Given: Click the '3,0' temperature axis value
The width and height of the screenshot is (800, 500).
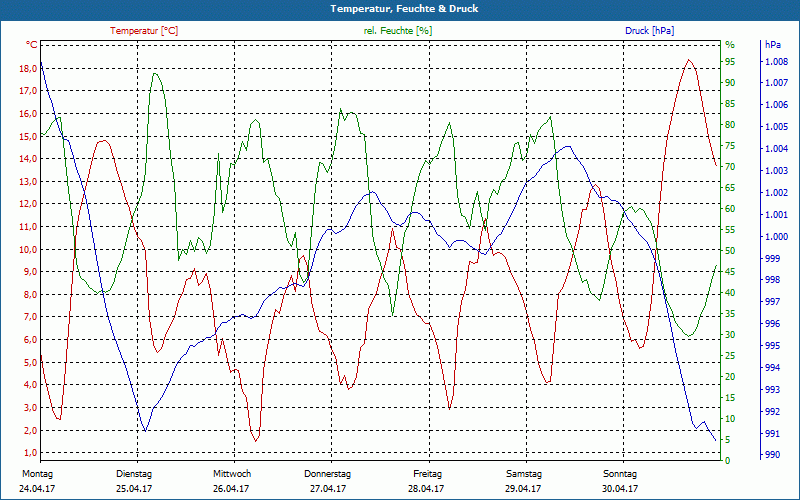Looking at the screenshot, I should pyautogui.click(x=30, y=407).
